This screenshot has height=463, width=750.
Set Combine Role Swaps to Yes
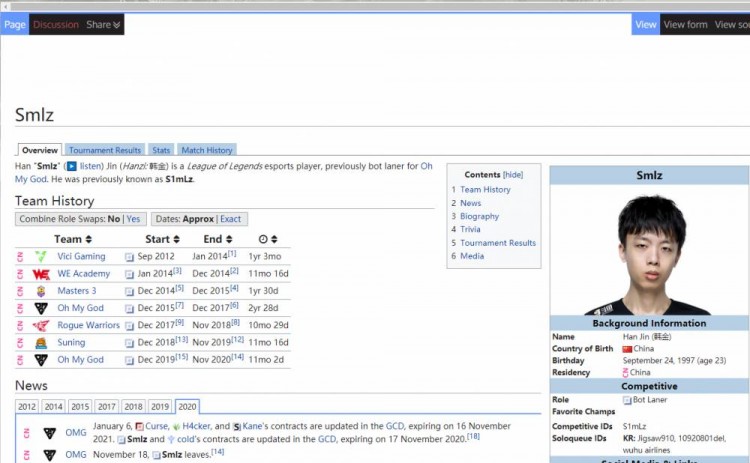[x=133, y=219]
